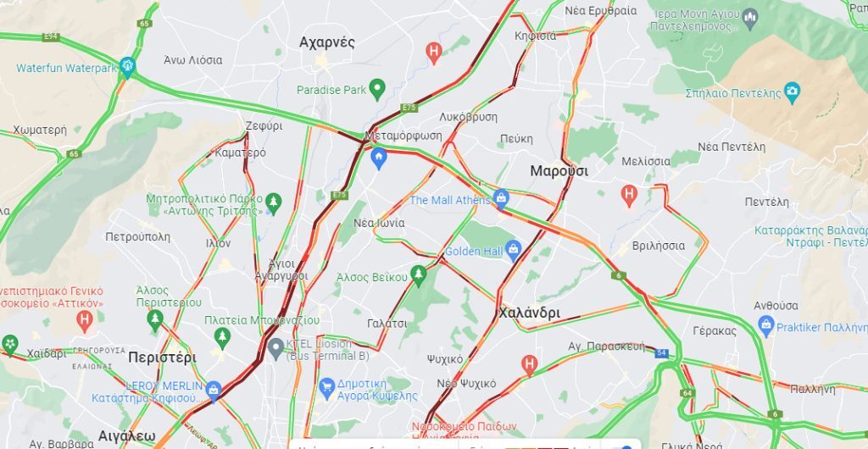Viewport: 868px width, 449px height.
Task: Select the Golden Hall shopping bag icon
Action: 513,251
